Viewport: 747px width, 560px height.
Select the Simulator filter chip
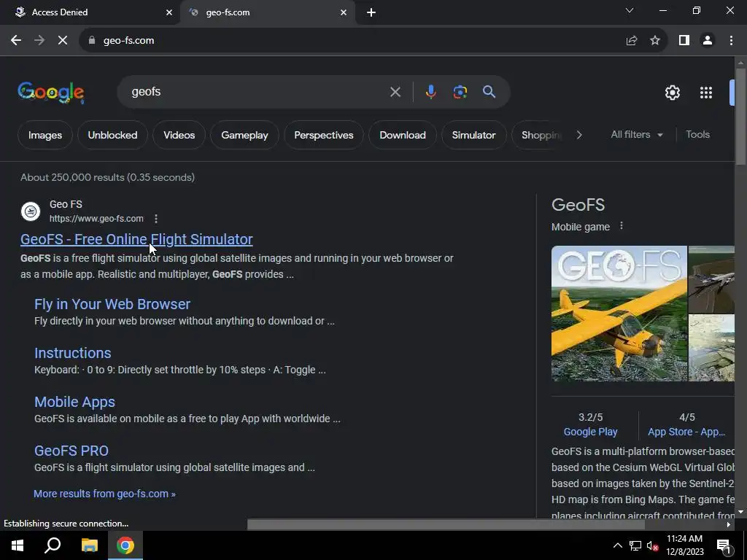coord(474,135)
